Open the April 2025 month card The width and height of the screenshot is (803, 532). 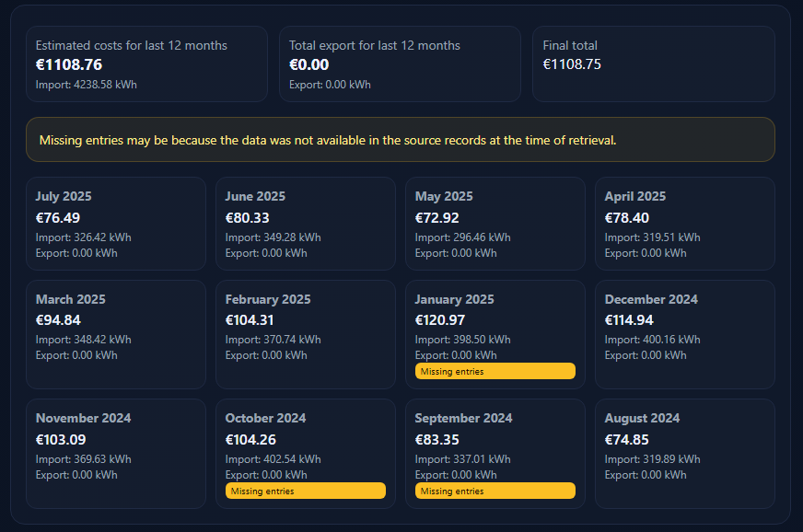tap(684, 224)
